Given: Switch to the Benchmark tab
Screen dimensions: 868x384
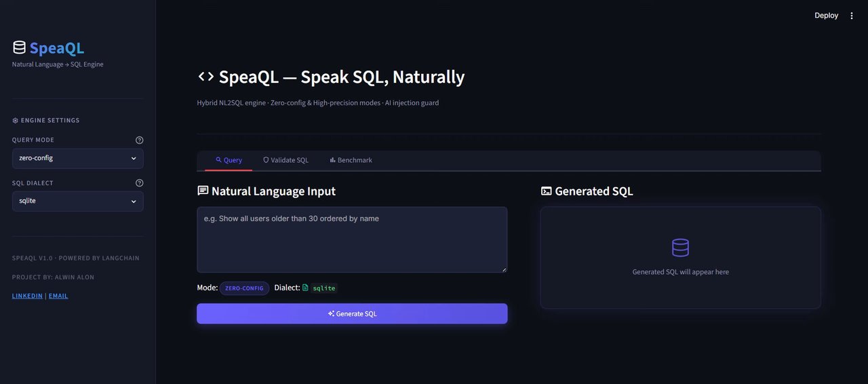Looking at the screenshot, I should point(351,160).
